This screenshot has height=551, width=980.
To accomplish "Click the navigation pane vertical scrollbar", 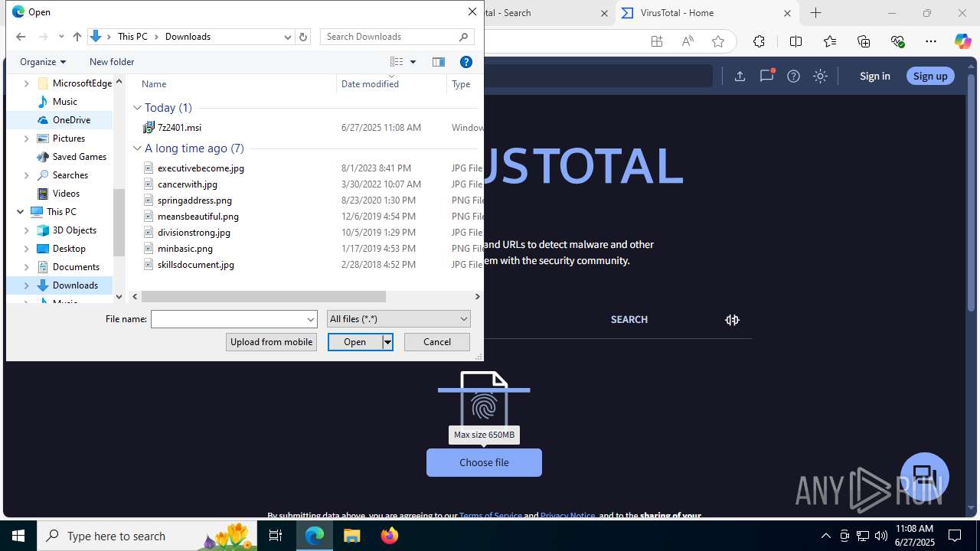I will 119,222.
